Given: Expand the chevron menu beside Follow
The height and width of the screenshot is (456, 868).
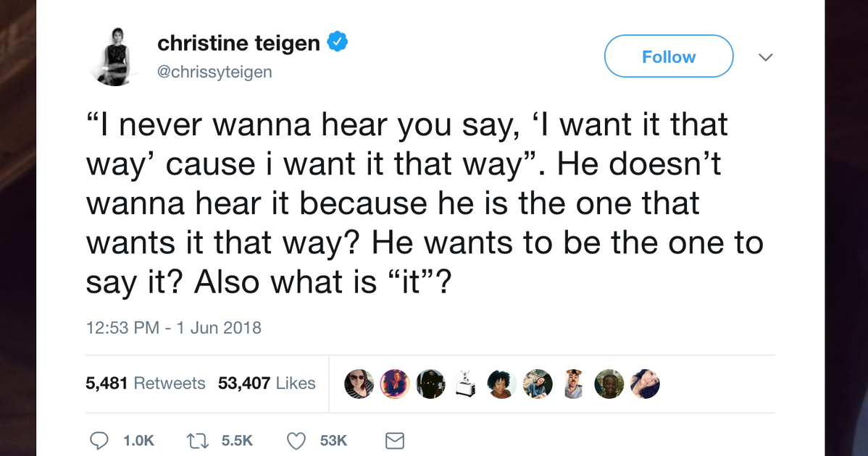Looking at the screenshot, I should pos(765,57).
